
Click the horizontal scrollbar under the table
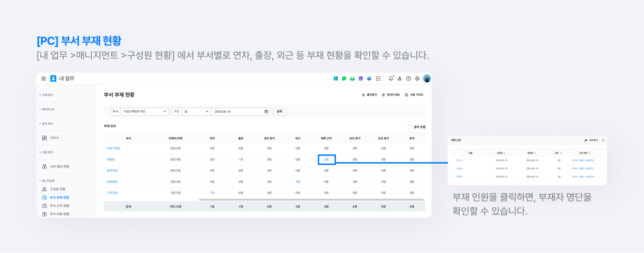coord(311,200)
